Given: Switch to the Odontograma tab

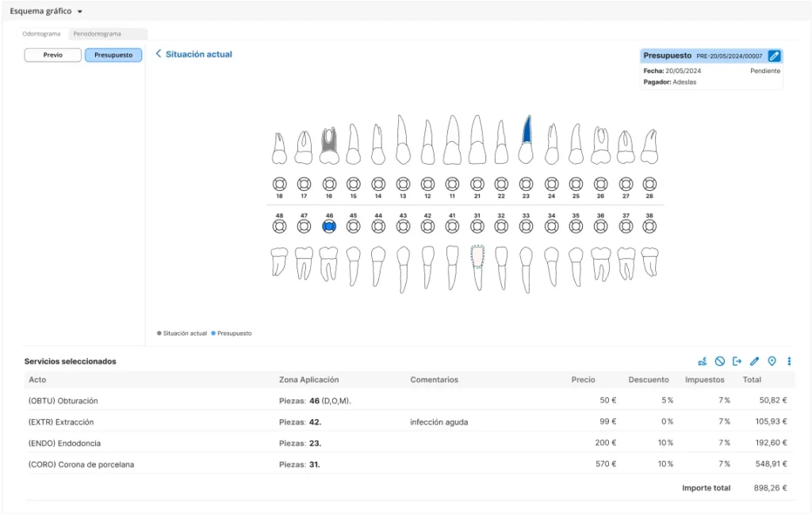Looking at the screenshot, I should (x=42, y=34).
